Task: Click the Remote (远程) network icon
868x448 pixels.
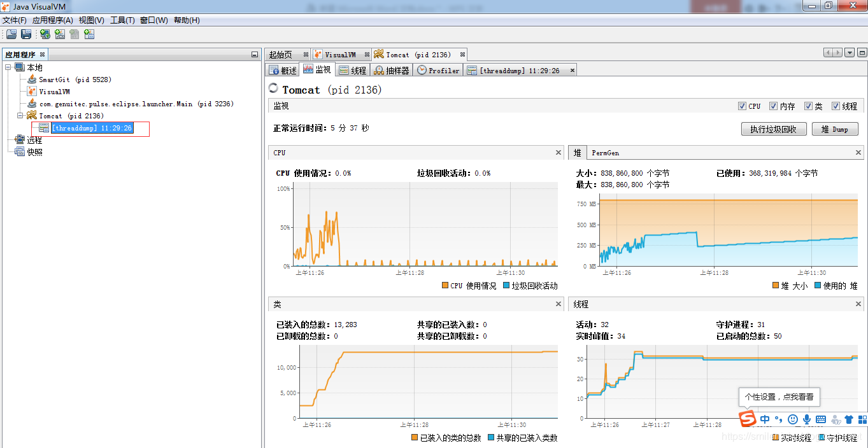Action: (20, 140)
